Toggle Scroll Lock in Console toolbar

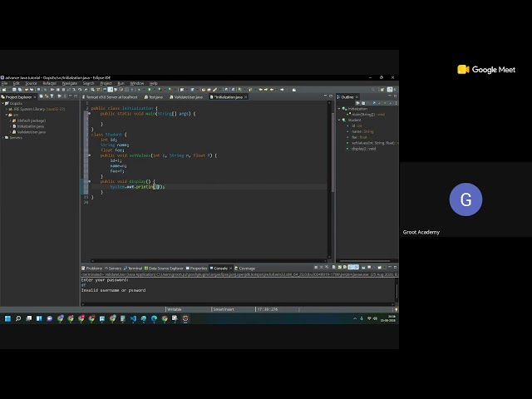(340, 268)
